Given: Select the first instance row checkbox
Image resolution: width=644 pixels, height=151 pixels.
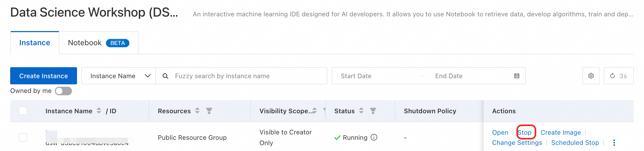Looking at the screenshot, I should click(x=23, y=137).
